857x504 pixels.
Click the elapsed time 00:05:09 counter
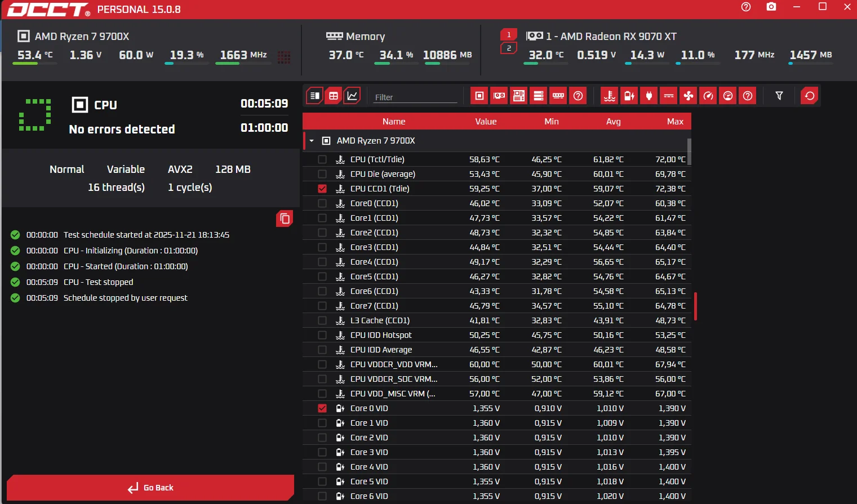pos(264,104)
